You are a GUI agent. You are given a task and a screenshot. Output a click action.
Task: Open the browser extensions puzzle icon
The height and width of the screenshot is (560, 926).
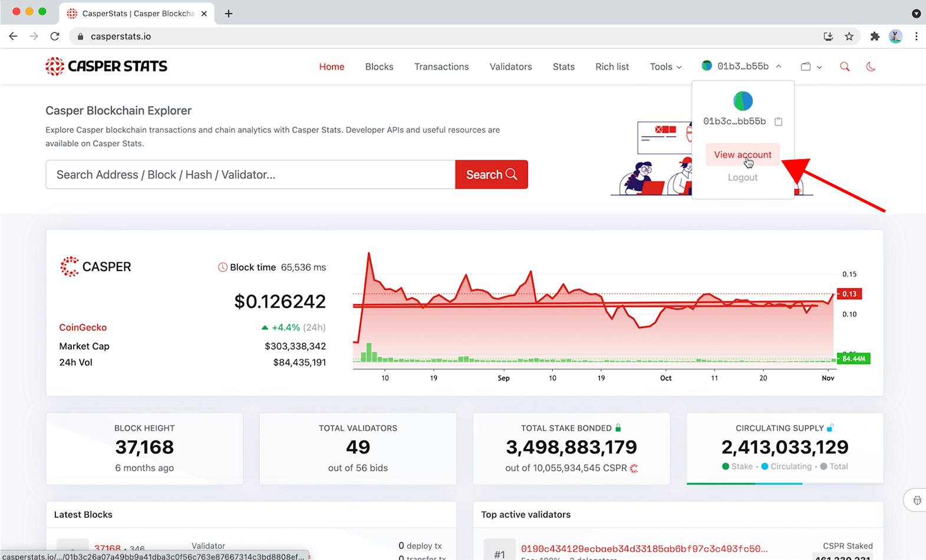coord(875,37)
